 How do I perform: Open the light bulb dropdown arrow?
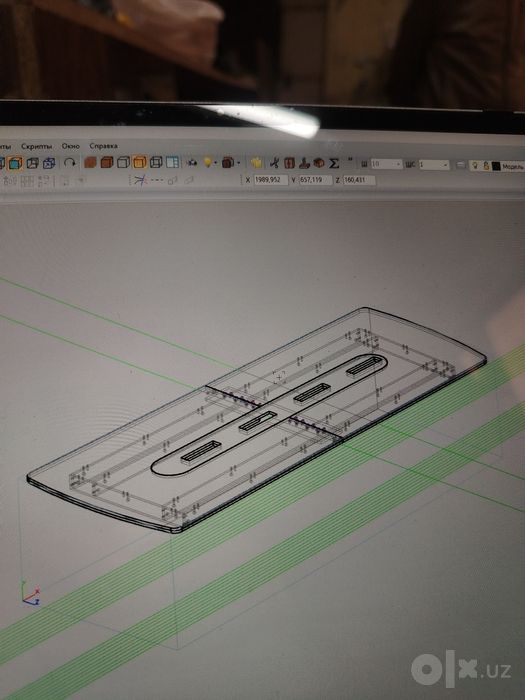(x=215, y=163)
